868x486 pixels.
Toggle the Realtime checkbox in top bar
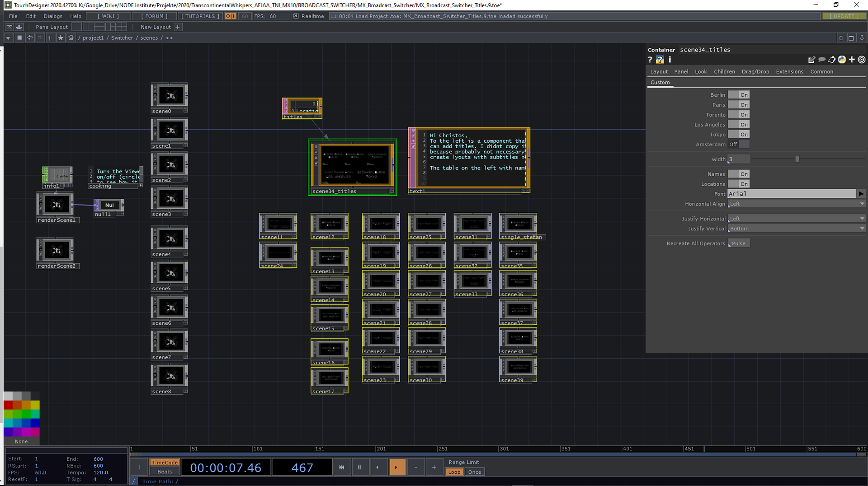[x=296, y=16]
